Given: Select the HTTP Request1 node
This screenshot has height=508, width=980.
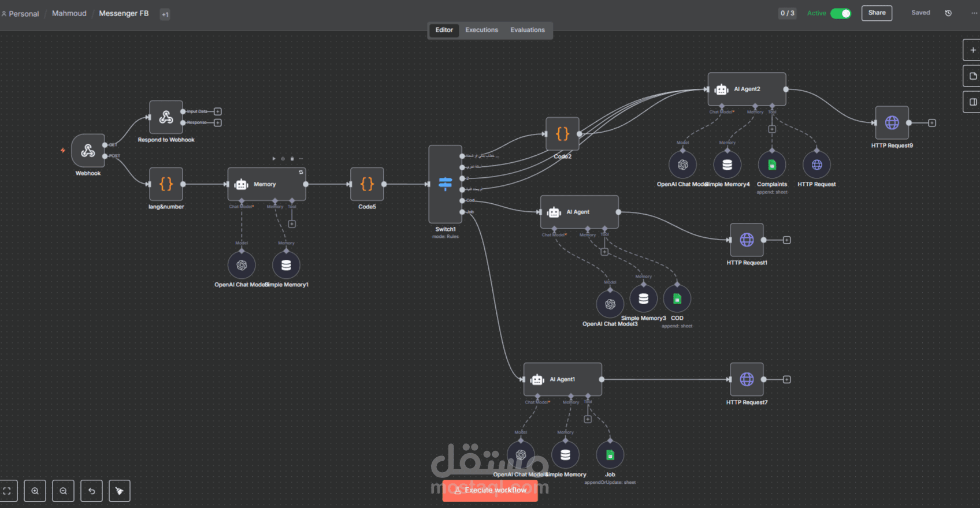Looking at the screenshot, I should (x=747, y=240).
